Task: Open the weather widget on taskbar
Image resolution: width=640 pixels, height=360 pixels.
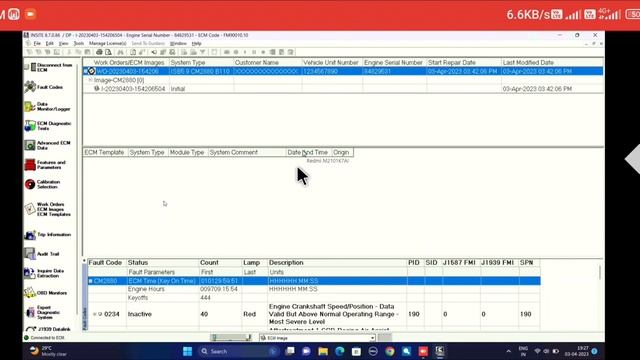Action: [x=48, y=351]
